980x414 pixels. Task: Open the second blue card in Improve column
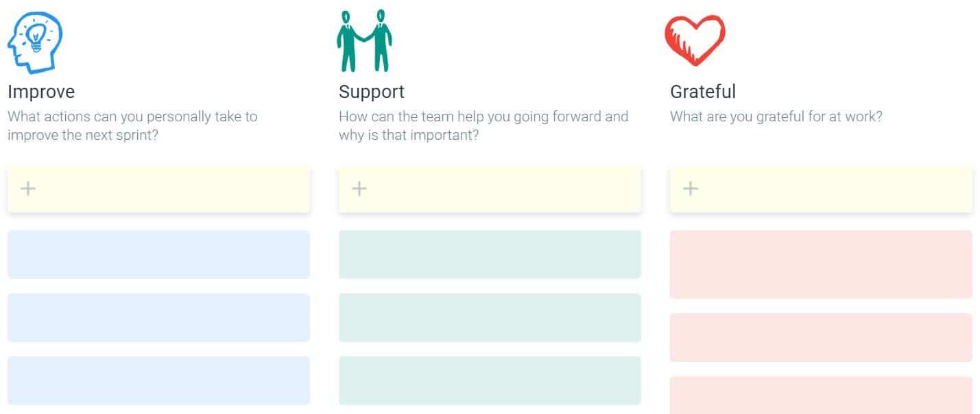(158, 317)
